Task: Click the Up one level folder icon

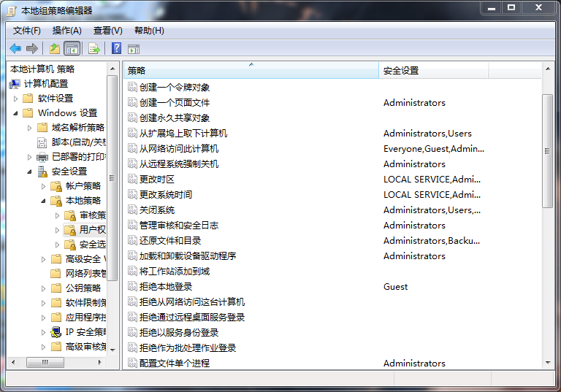Action: point(55,48)
